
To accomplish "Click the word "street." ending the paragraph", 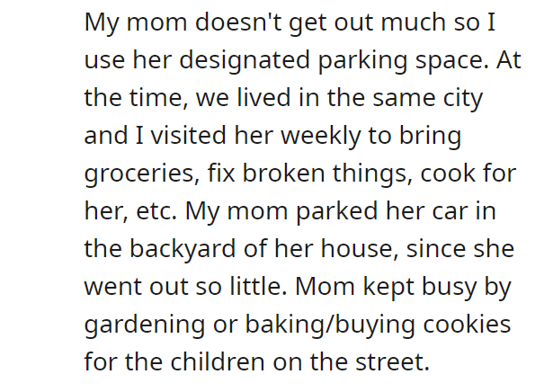I will tap(392, 362).
